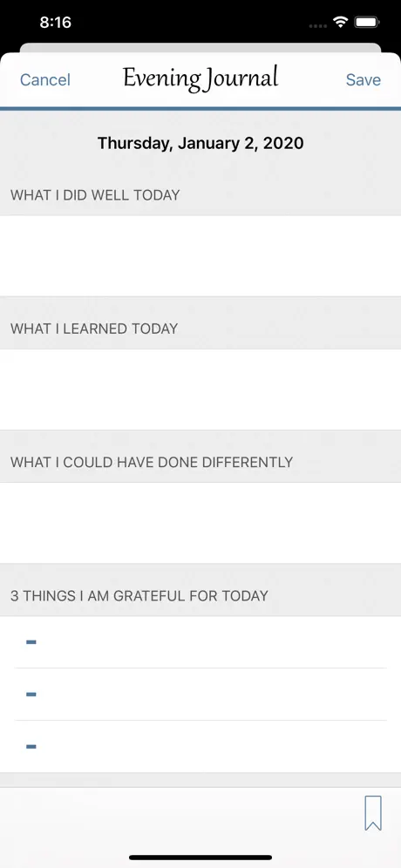Image resolution: width=401 pixels, height=868 pixels.
Task: Tap the cellular signal dots indicator
Action: click(x=317, y=25)
